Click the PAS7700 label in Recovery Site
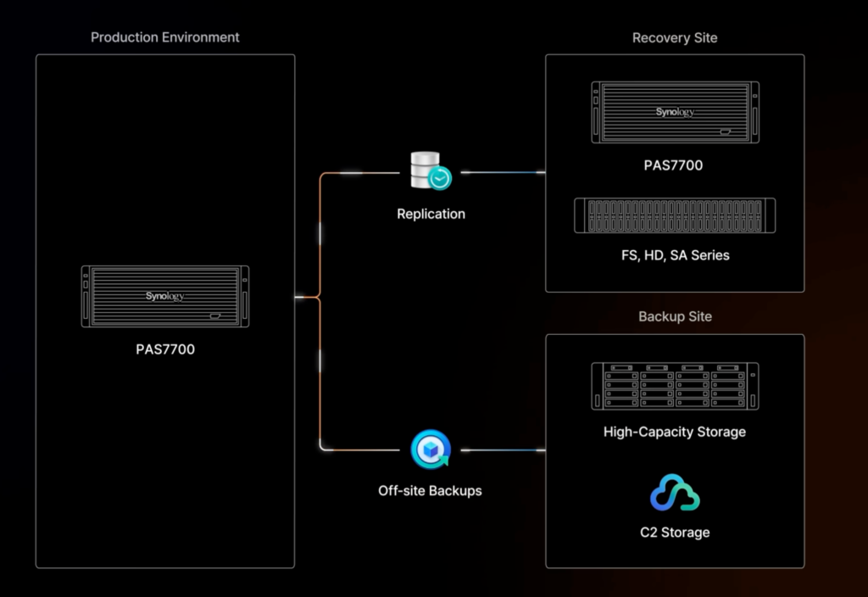The width and height of the screenshot is (868, 597). tap(673, 165)
